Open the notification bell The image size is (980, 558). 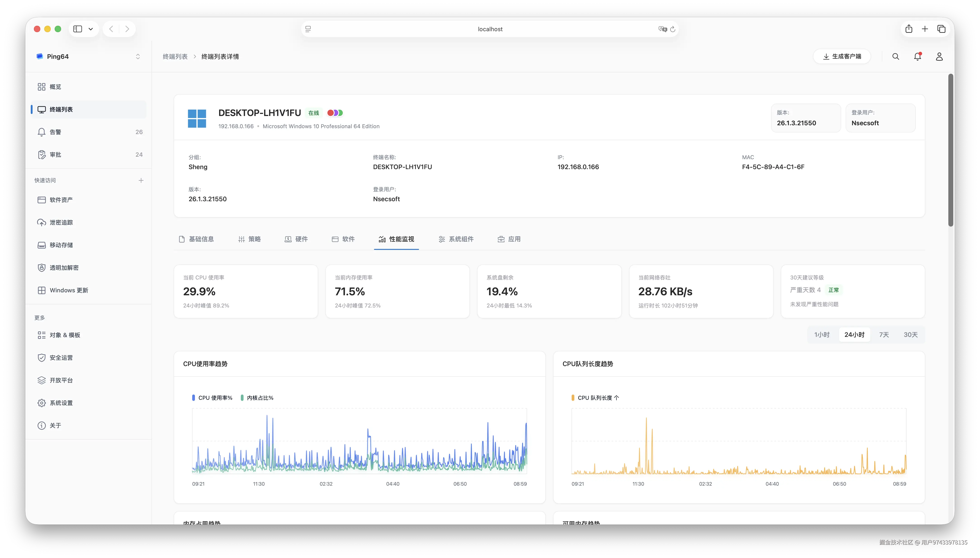click(917, 56)
